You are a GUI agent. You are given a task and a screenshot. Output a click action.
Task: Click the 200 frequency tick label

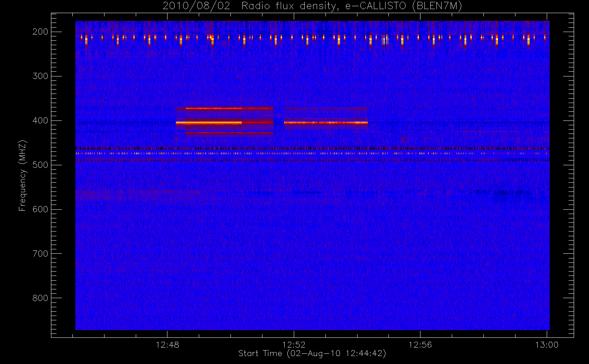(x=40, y=32)
